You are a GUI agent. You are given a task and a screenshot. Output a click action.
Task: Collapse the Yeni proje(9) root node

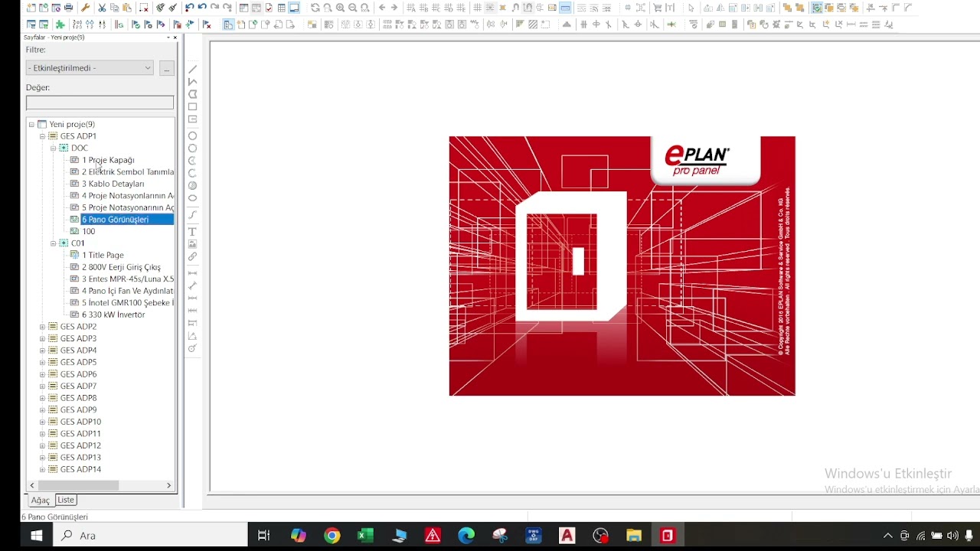[31, 124]
